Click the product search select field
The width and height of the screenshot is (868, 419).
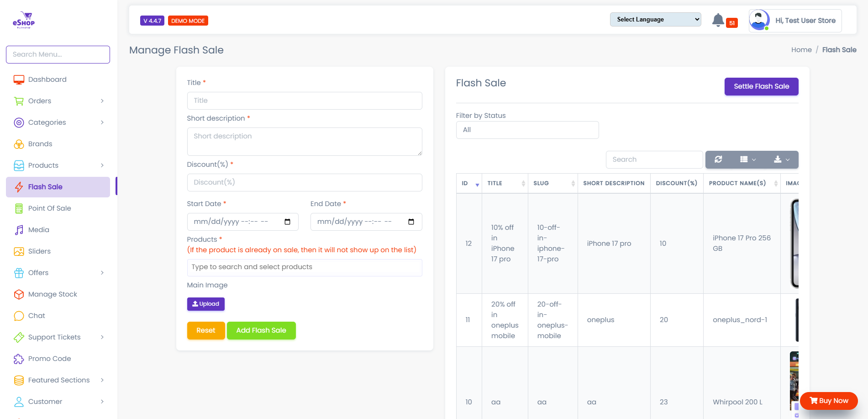click(305, 267)
